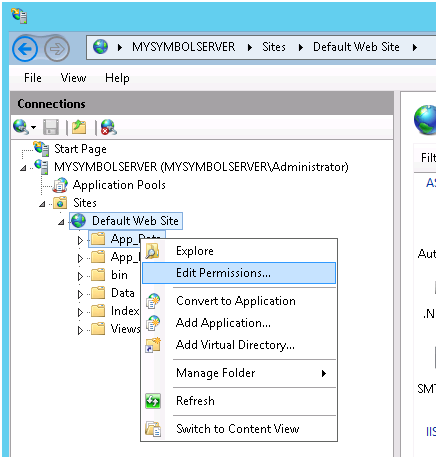
Task: Choose Add Virtual Directory...
Action: click(239, 345)
